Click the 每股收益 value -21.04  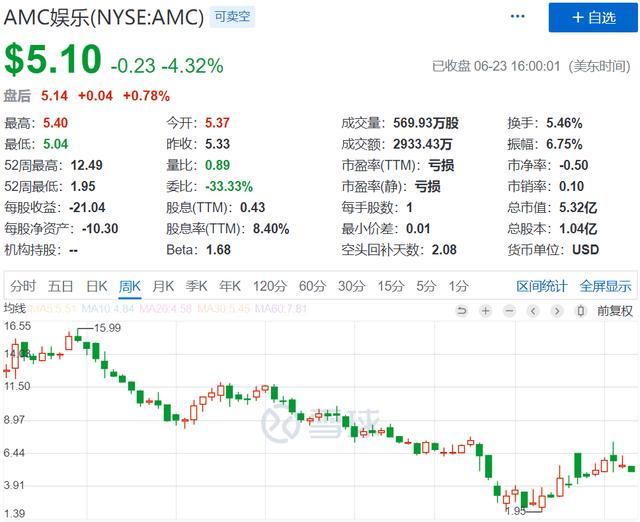(x=87, y=208)
